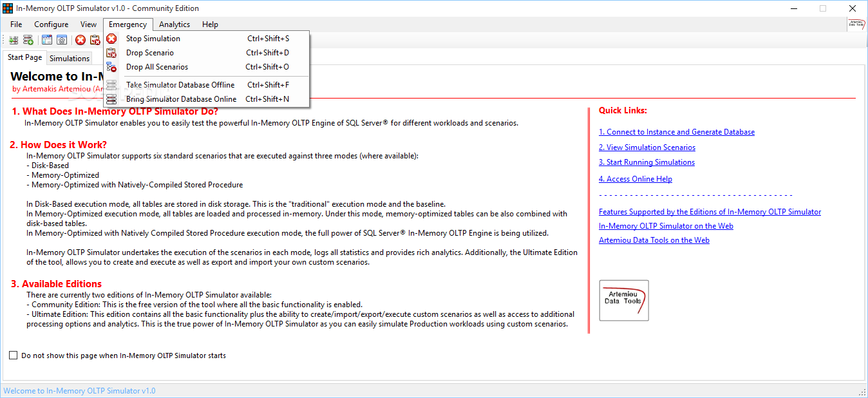868x398 pixels.
Task: Click the database with green arrow toolbar icon
Action: 14,40
